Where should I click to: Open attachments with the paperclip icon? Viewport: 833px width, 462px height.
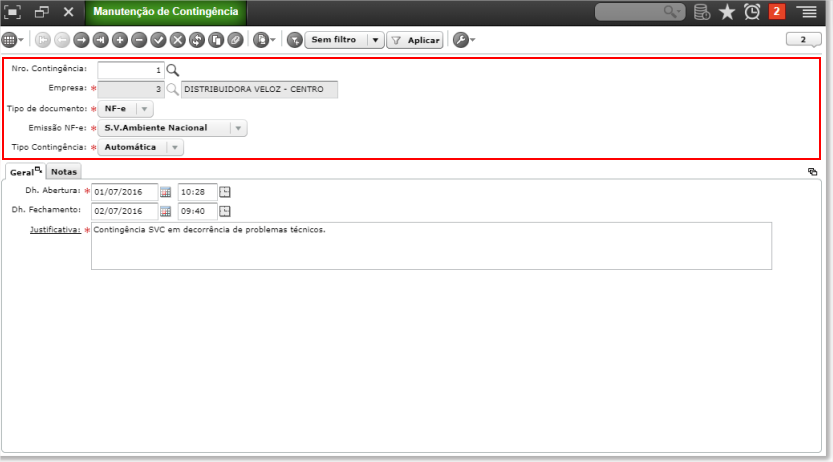[x=235, y=40]
